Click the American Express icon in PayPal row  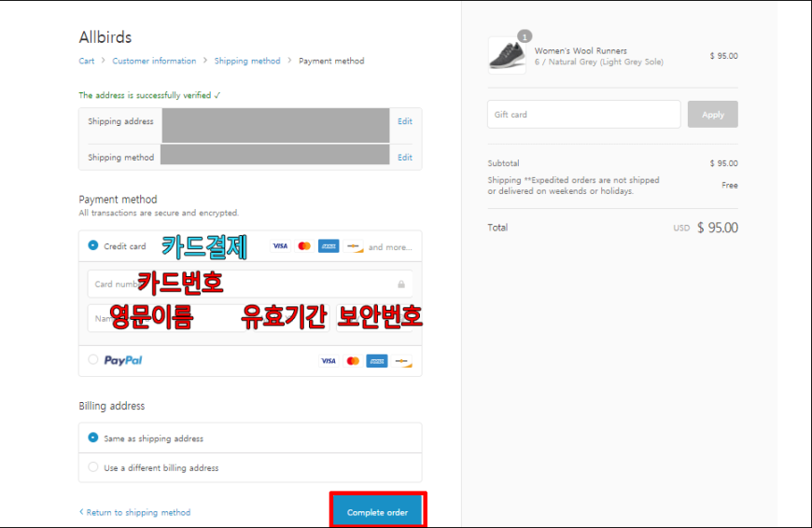click(x=377, y=361)
